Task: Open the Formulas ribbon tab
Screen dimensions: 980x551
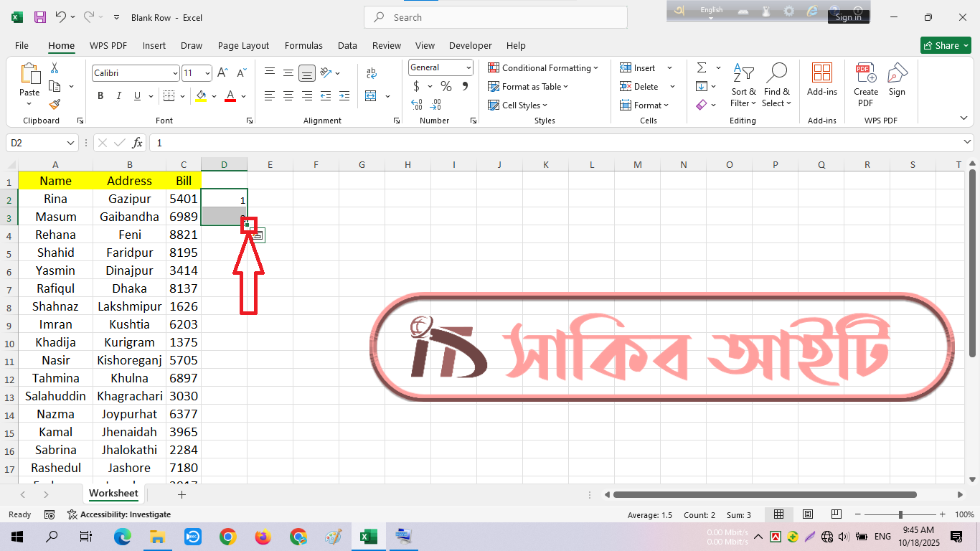Action: click(303, 45)
